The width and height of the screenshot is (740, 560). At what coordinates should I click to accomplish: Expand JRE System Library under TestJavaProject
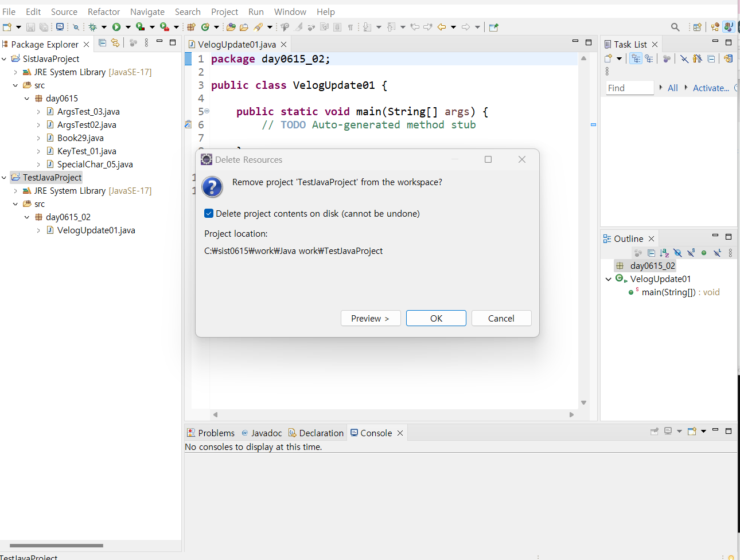click(15, 191)
